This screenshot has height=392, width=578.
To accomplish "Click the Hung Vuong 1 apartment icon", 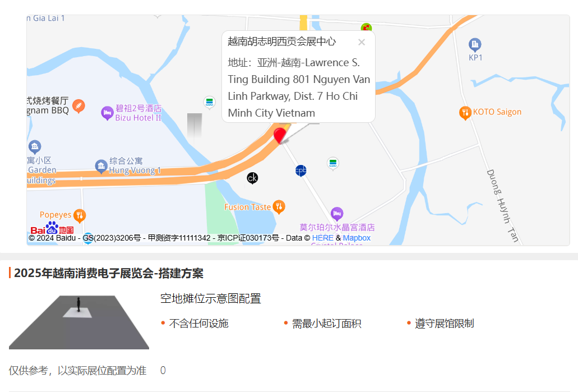I will (x=101, y=167).
